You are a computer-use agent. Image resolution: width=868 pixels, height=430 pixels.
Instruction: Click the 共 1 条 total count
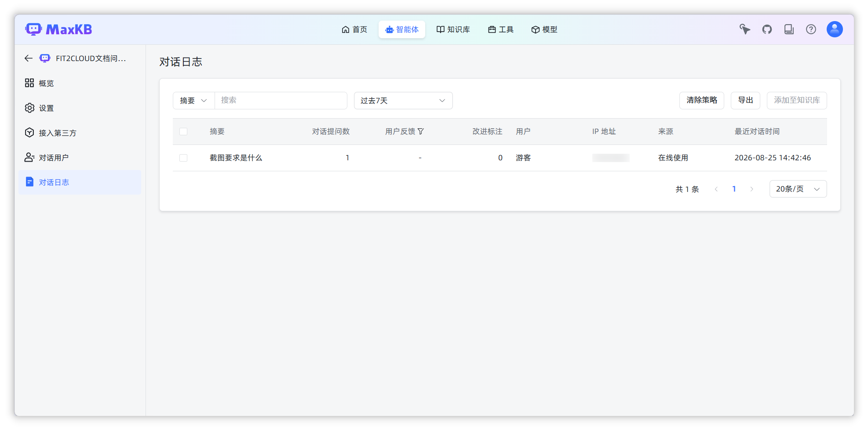(687, 189)
